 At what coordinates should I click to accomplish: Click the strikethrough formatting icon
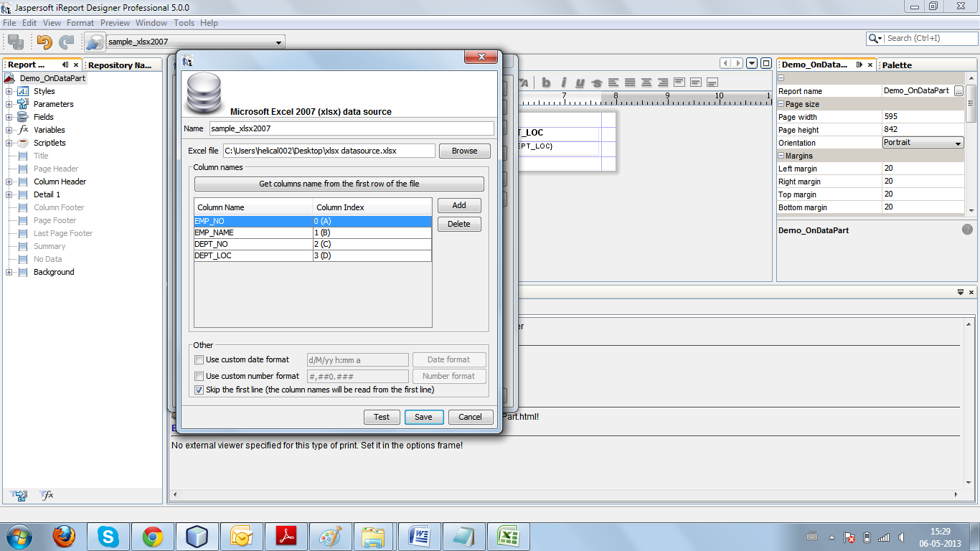(x=596, y=83)
